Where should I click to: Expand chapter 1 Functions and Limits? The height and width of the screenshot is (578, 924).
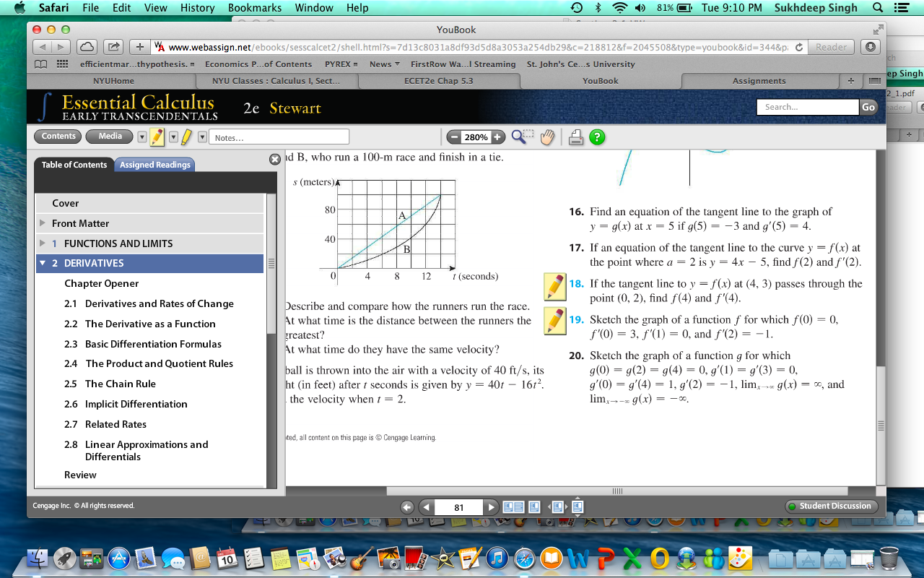43,243
